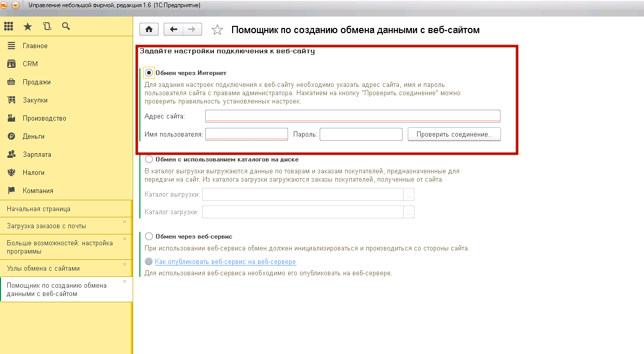The image size is (644, 354).
Task: Browse for 'Каталог загрузки' folder button
Action: (x=409, y=212)
